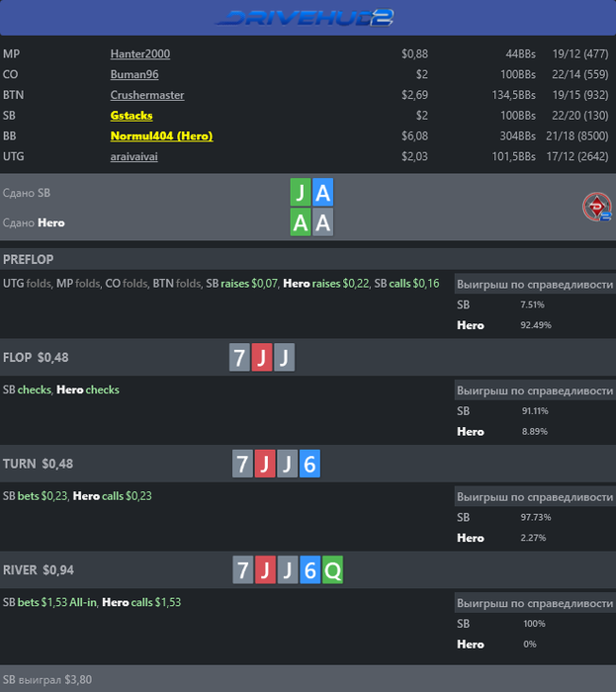Image resolution: width=616 pixels, height=692 pixels.
Task: Click the red DriveHUD 2 round icon
Action: (597, 207)
